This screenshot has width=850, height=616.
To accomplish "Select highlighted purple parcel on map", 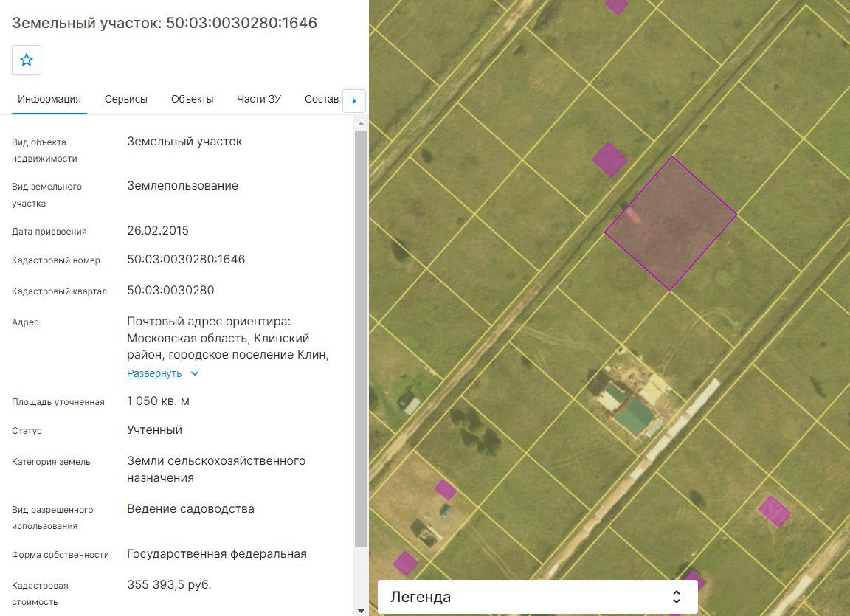I will (671, 224).
